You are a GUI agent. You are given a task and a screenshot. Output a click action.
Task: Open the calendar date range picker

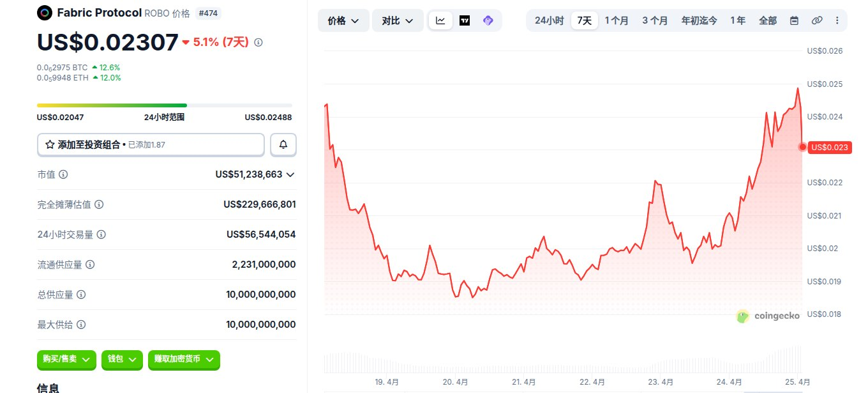pyautogui.click(x=794, y=20)
